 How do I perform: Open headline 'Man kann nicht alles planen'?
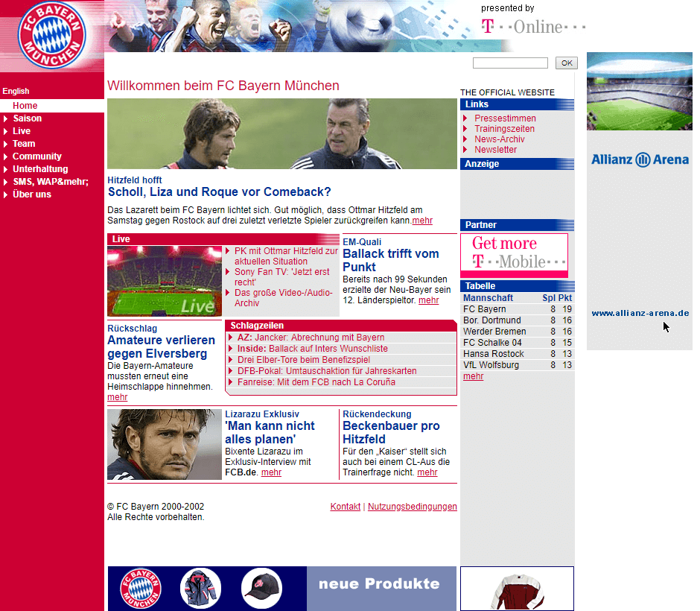click(270, 432)
